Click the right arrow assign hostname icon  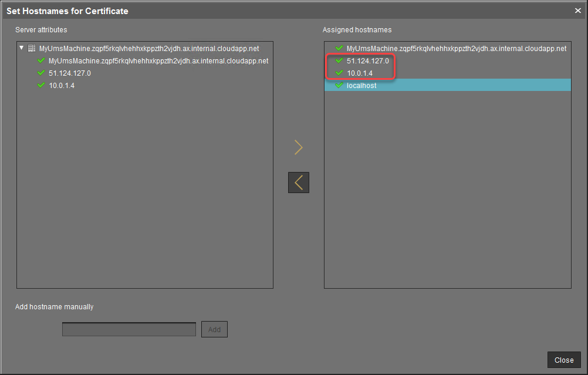(x=298, y=147)
